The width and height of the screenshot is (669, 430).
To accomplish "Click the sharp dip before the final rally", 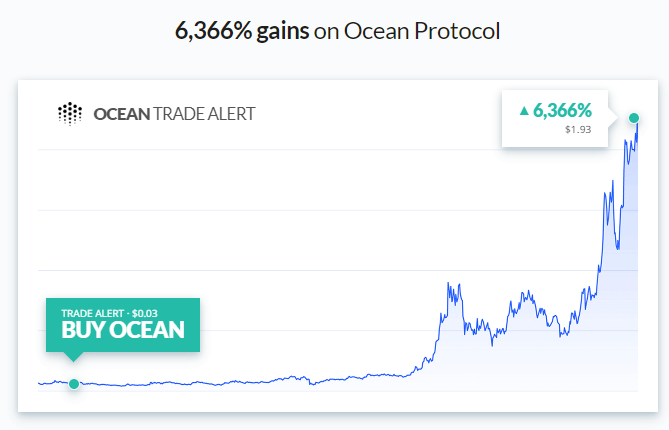I will tap(617, 247).
